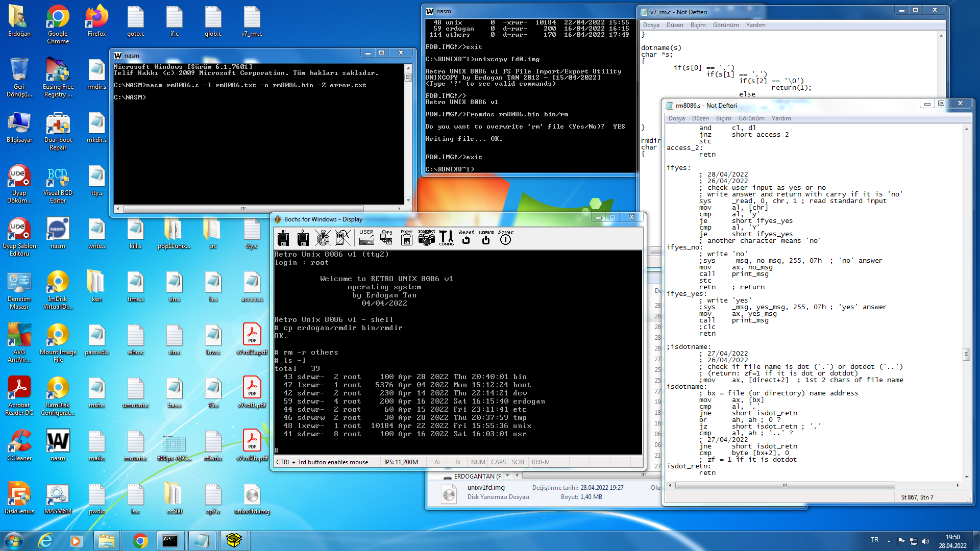Click scroll-down arrow in left nasm console
Viewport: 980px width, 551px height.
click(x=408, y=201)
